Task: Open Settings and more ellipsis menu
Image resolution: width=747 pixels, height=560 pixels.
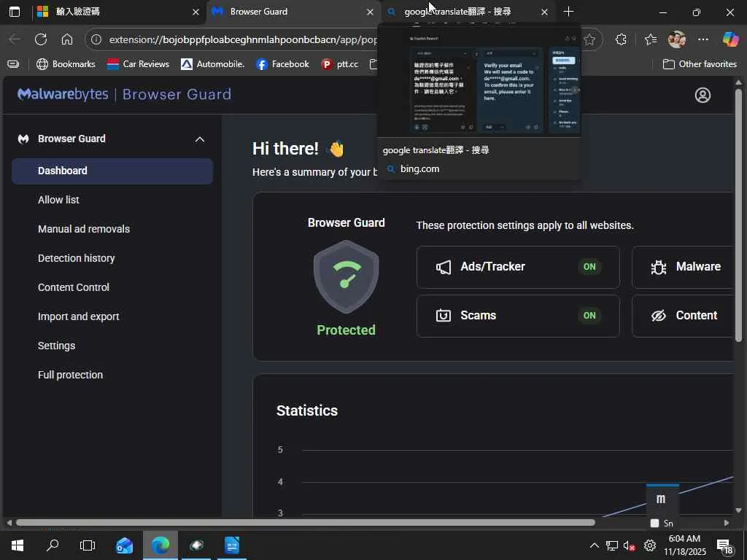Action: pyautogui.click(x=703, y=39)
